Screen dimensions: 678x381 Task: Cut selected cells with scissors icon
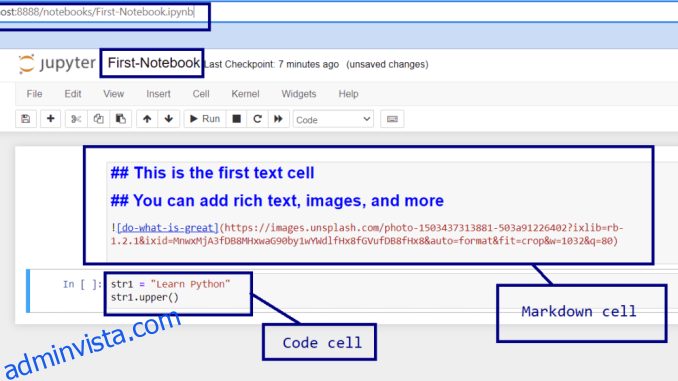[x=76, y=119]
